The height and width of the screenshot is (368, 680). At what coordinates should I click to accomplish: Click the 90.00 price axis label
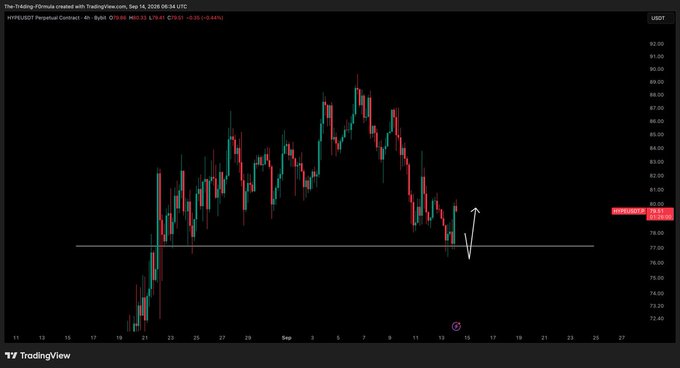pyautogui.click(x=657, y=69)
